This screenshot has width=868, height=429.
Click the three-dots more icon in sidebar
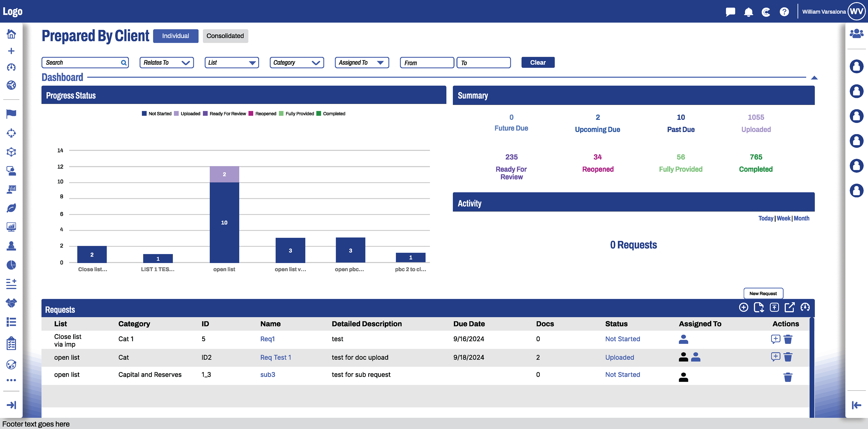click(x=11, y=380)
